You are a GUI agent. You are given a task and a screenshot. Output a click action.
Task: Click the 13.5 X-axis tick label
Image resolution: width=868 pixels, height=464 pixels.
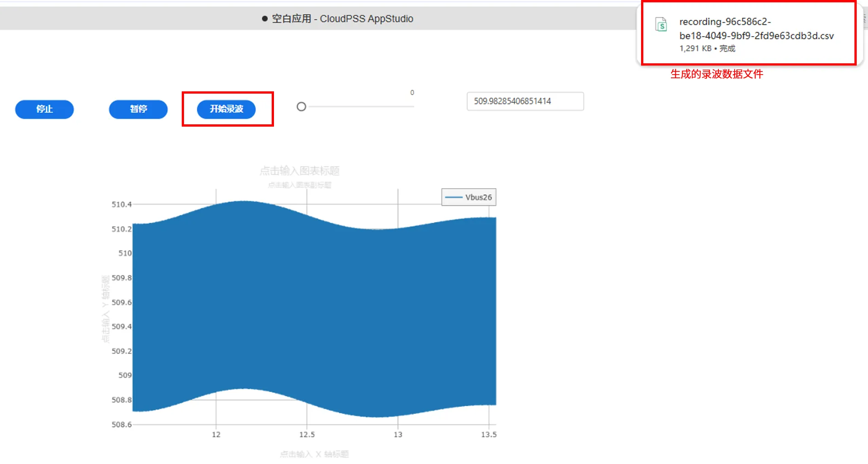(x=489, y=435)
